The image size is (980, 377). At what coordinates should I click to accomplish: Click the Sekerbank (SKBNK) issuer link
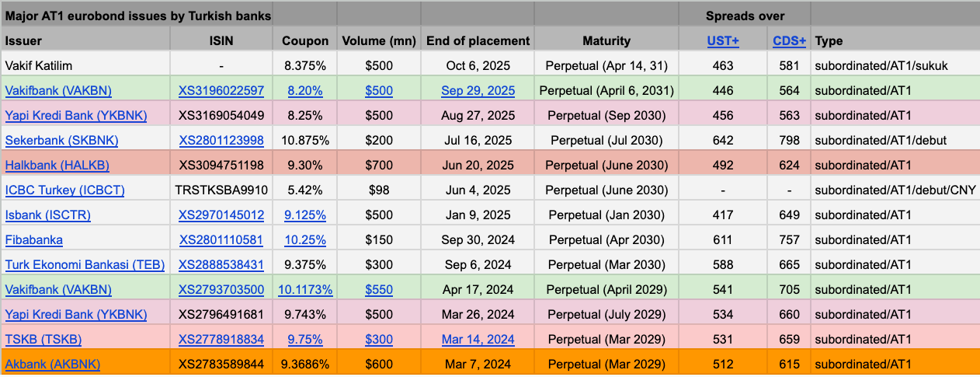(62, 141)
